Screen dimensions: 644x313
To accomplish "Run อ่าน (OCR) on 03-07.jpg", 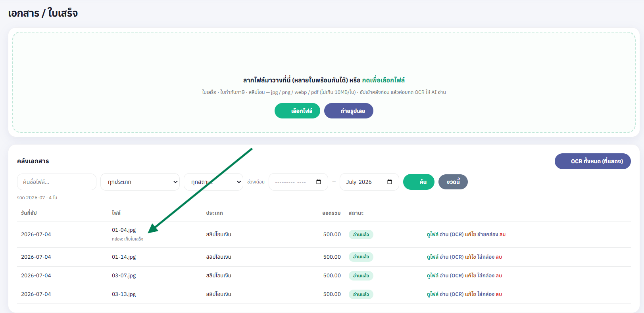I will pos(452,276).
